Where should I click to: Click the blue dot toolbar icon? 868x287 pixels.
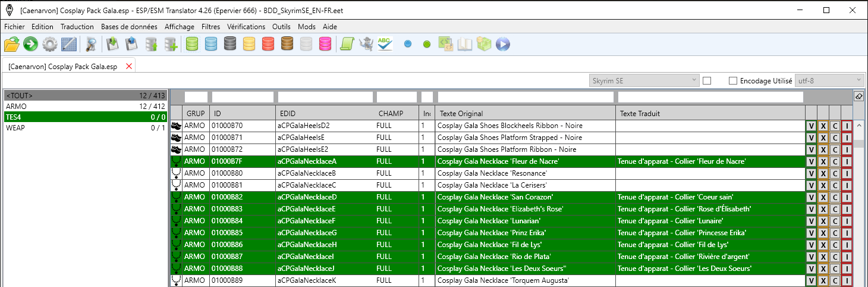pos(408,44)
